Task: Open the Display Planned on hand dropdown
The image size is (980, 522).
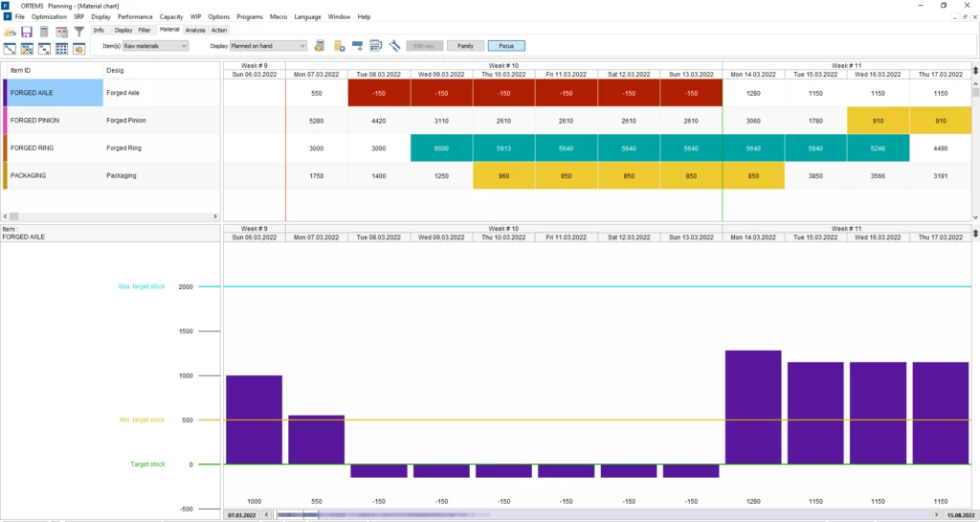Action: [269, 45]
